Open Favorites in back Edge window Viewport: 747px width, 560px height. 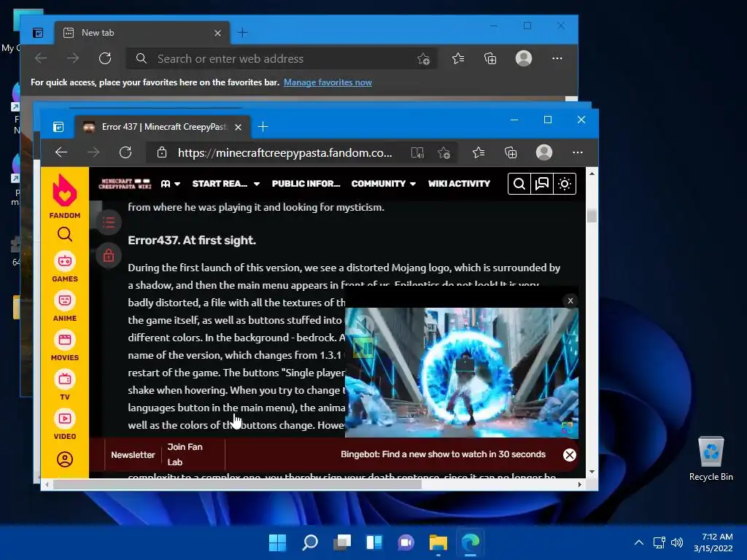pos(458,58)
